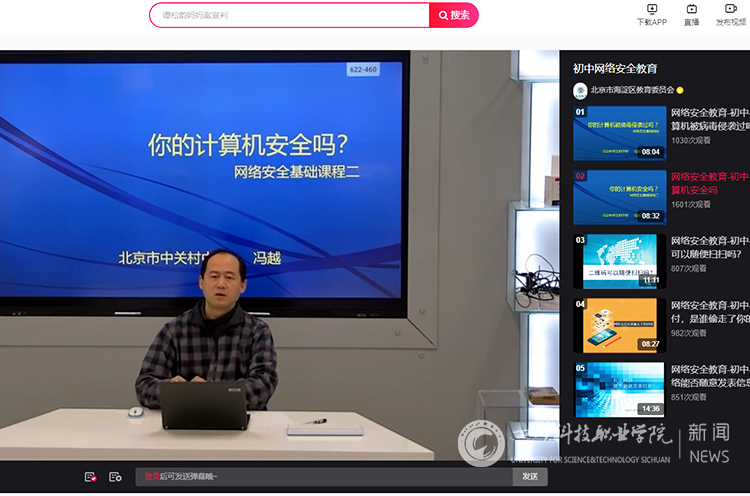Viewport: 750px width, 496px height.
Task: Open the 北京市海淀区教育委员会 channel name link
Action: 632,90
